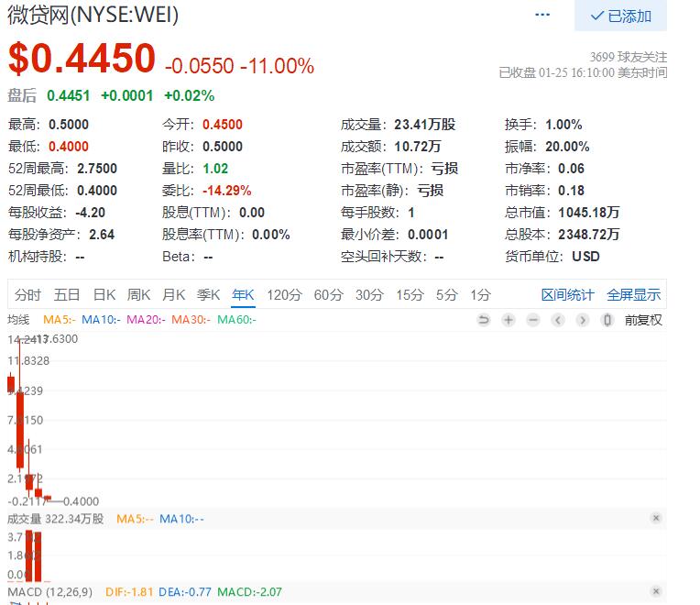Click the 均线 label

pyautogui.click(x=18, y=320)
